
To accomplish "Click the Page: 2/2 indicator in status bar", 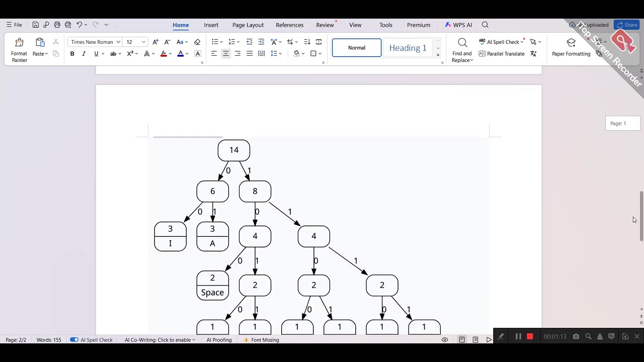I will click(x=16, y=340).
